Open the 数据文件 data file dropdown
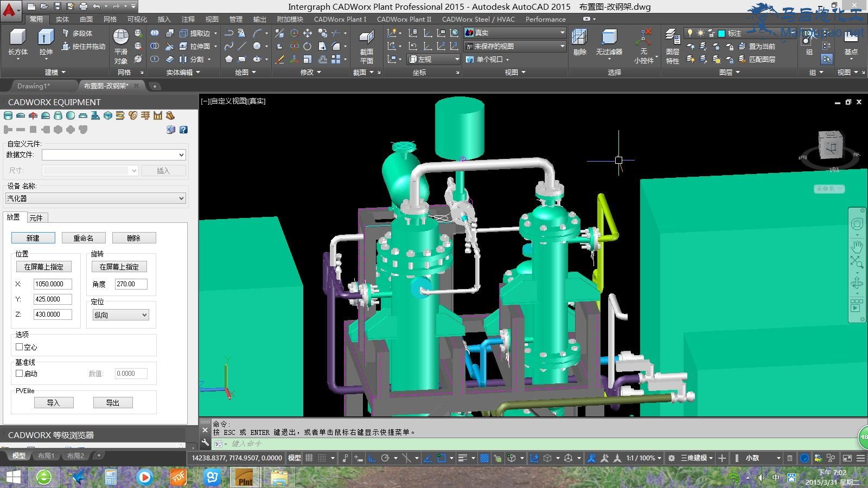868x488 pixels. pyautogui.click(x=114, y=155)
